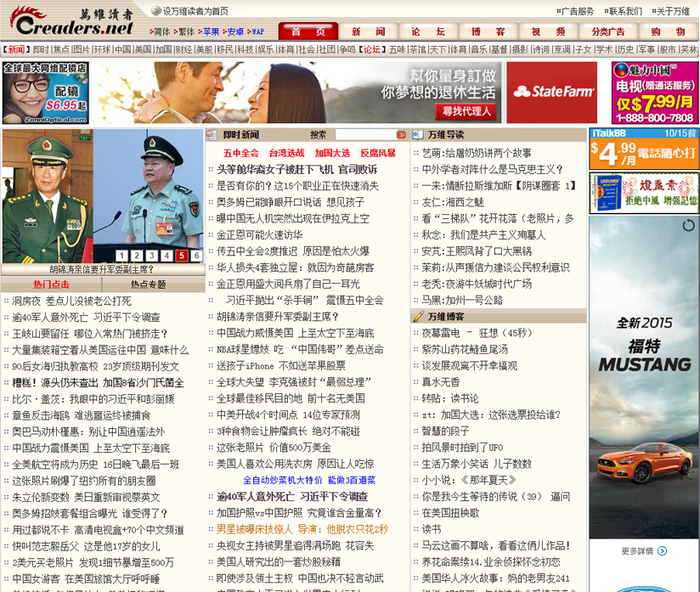
Task: Click the Zenni Optical 配镜 ad banner
Action: pyautogui.click(x=46, y=93)
